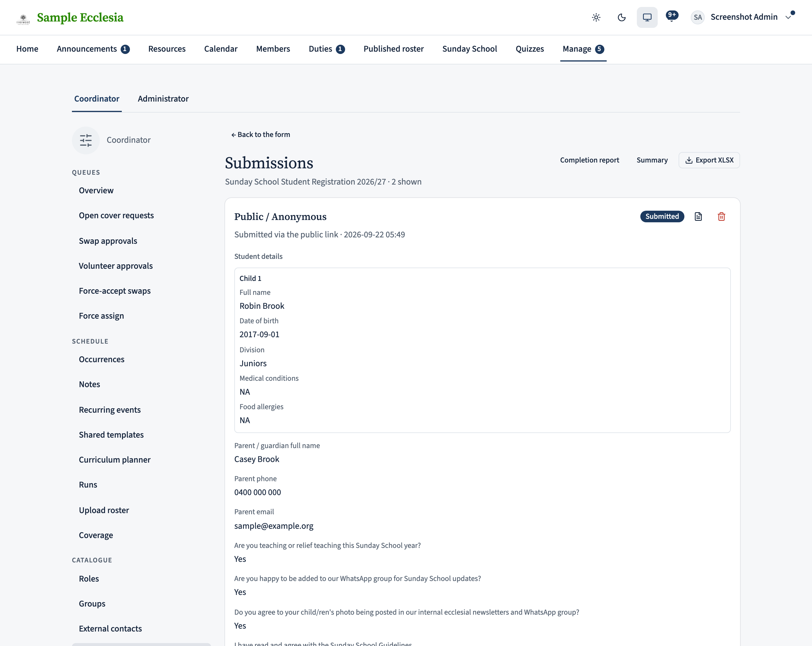Open Force assign
This screenshot has height=646, width=812.
101,316
